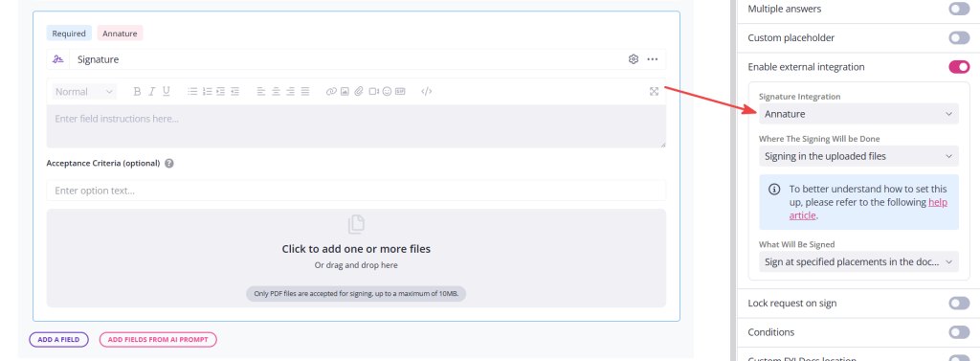Image resolution: width=980 pixels, height=361 pixels.
Task: Open What Will Be Signed dropdown
Action: pyautogui.click(x=858, y=261)
